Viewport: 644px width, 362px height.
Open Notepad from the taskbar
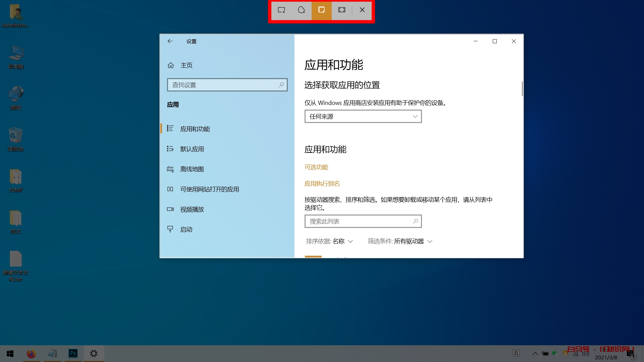point(52,353)
